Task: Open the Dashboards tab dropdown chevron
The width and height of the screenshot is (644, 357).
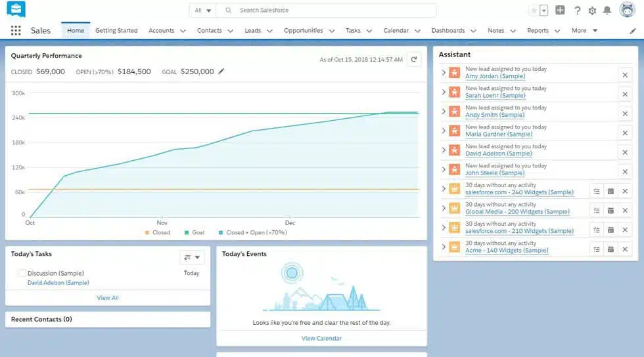Action: tap(473, 31)
